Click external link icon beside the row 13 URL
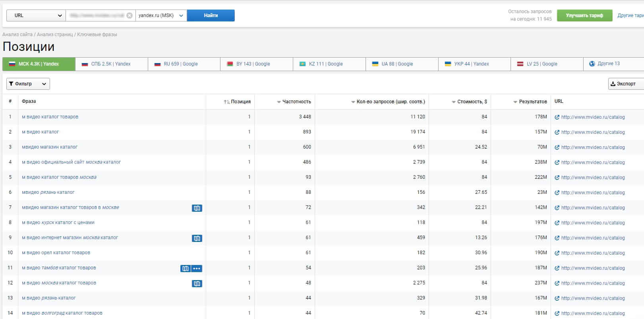The height and width of the screenshot is (319, 644). click(x=557, y=298)
